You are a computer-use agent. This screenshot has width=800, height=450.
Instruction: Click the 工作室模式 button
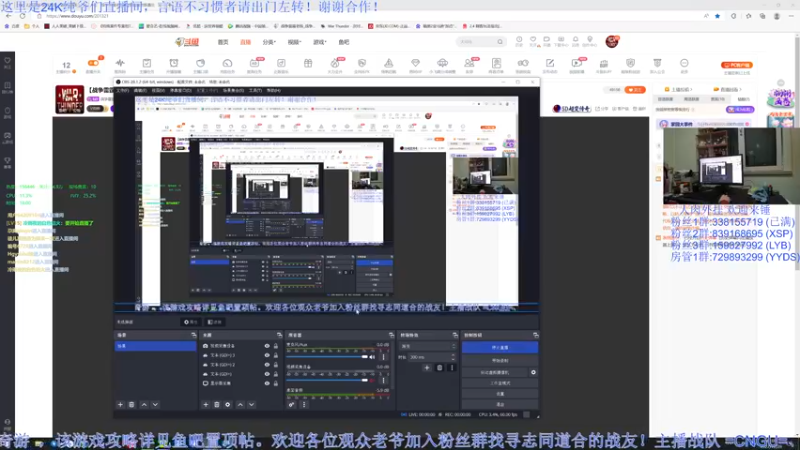500,383
